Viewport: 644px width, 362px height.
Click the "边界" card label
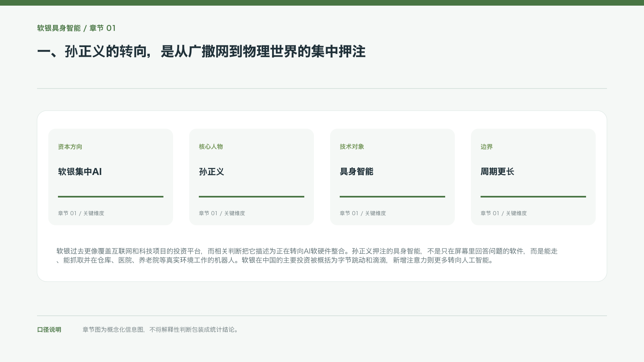487,147
